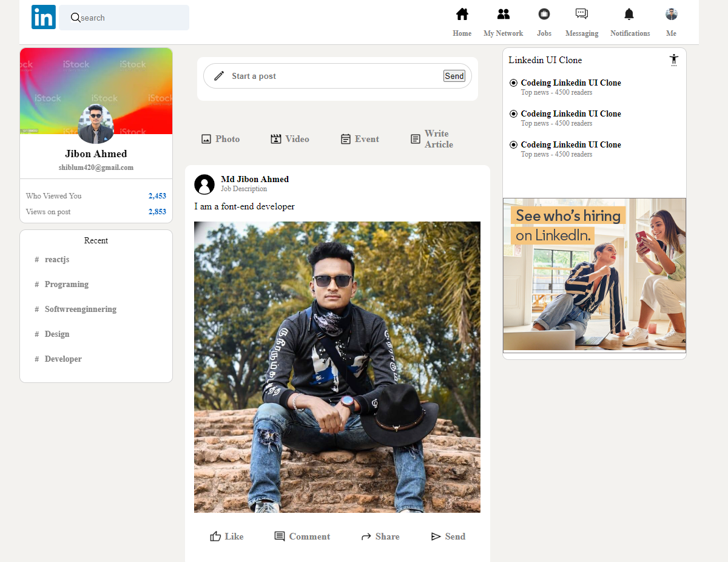Click the pencil icon in Start a post
The width and height of the screenshot is (728, 562).
[219, 76]
